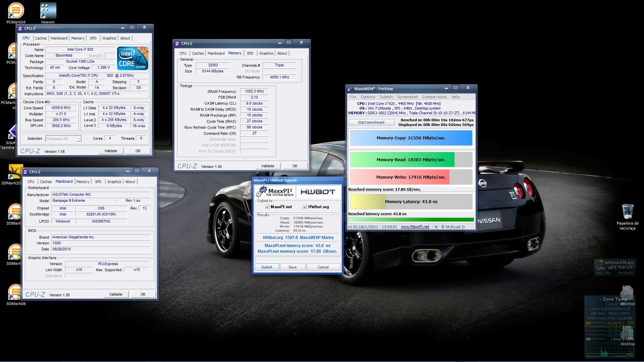The height and width of the screenshot is (362, 644).
Task: Click Validate in the Memory CPU-Z window
Action: pos(268,166)
